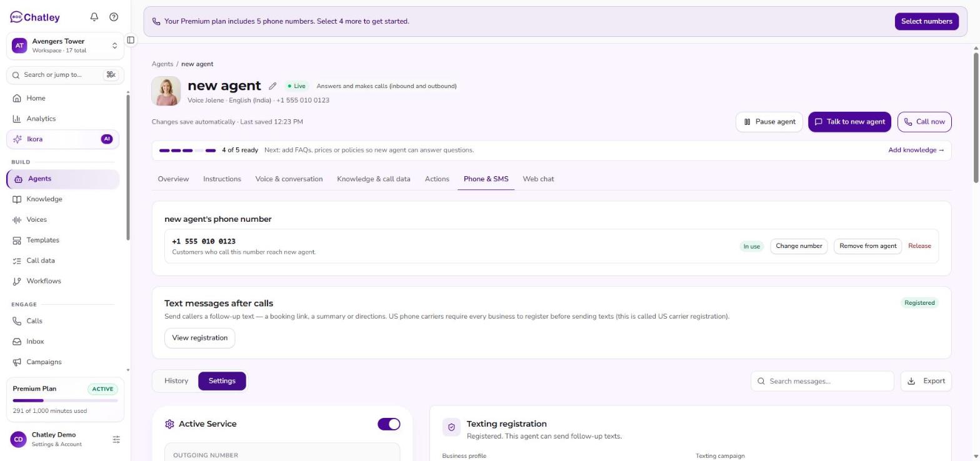Open Call data in the sidebar

(x=62, y=260)
